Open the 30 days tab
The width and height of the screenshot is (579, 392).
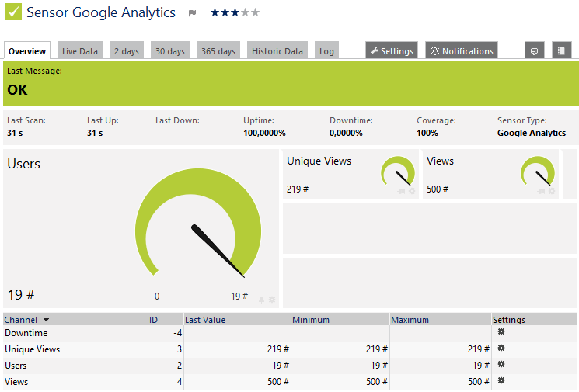(x=170, y=51)
